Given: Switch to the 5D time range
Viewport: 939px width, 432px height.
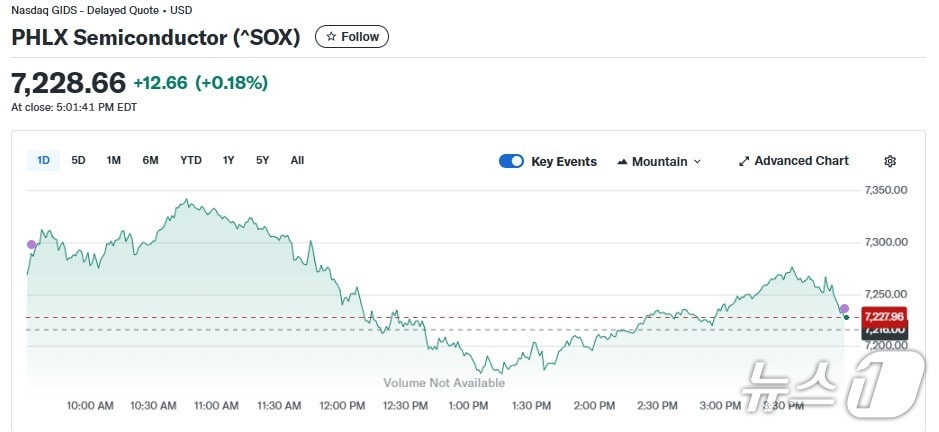Looking at the screenshot, I should pos(78,160).
